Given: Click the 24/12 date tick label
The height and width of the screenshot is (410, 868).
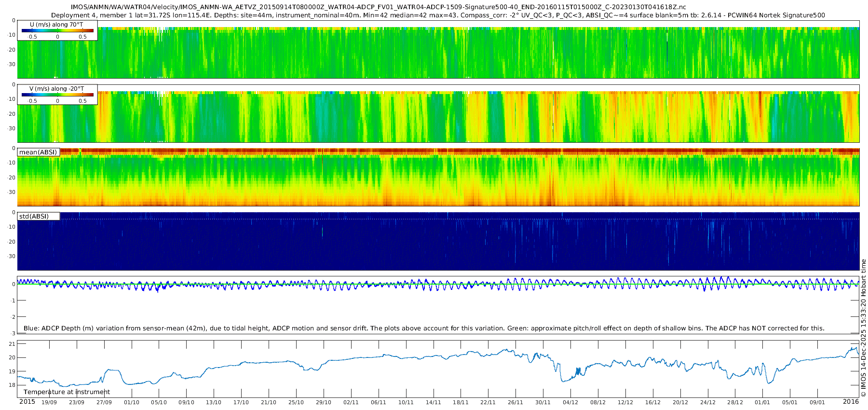Looking at the screenshot, I should [x=708, y=403].
